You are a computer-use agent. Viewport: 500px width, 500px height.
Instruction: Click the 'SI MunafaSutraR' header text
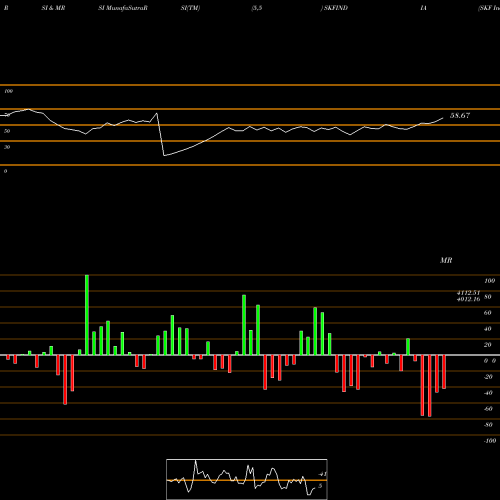tap(123, 8)
